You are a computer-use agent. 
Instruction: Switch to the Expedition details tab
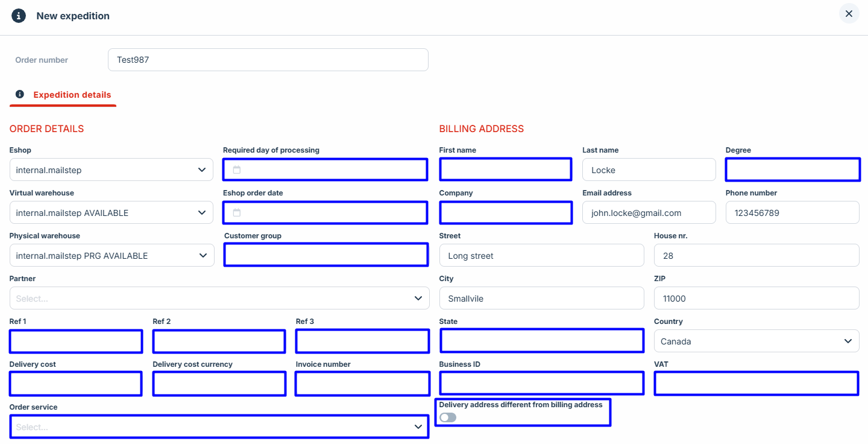[72, 95]
